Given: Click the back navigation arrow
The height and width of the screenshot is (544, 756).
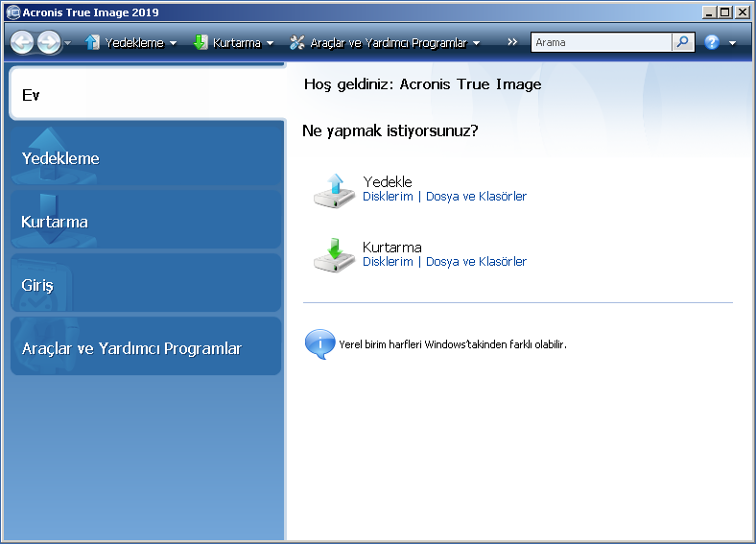Looking at the screenshot, I should (x=22, y=42).
